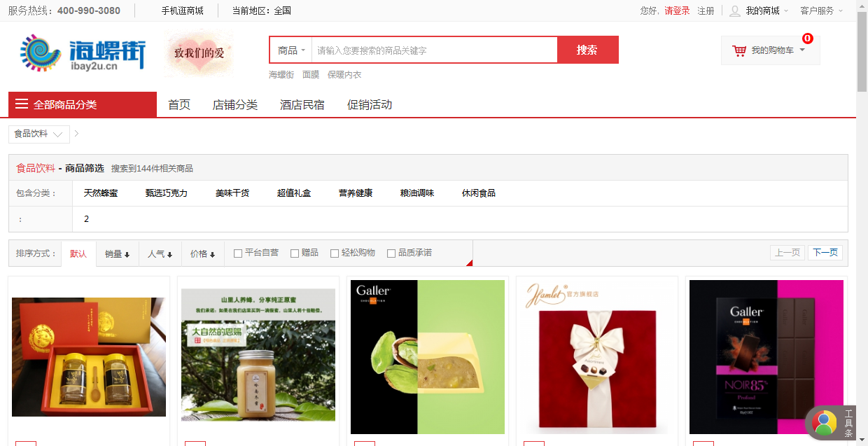Sort by 销量 descending
Screen dimensions: 868x446
point(118,253)
